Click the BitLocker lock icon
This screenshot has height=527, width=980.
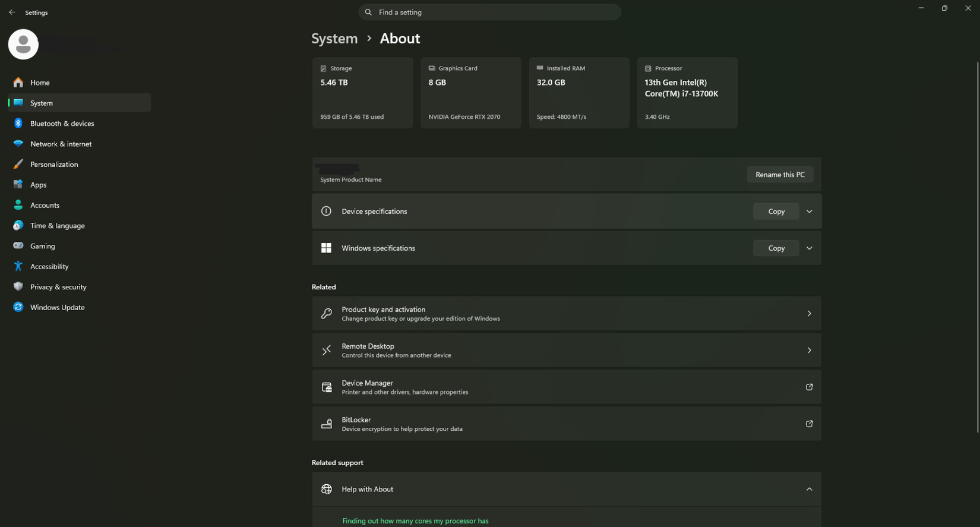pos(326,424)
